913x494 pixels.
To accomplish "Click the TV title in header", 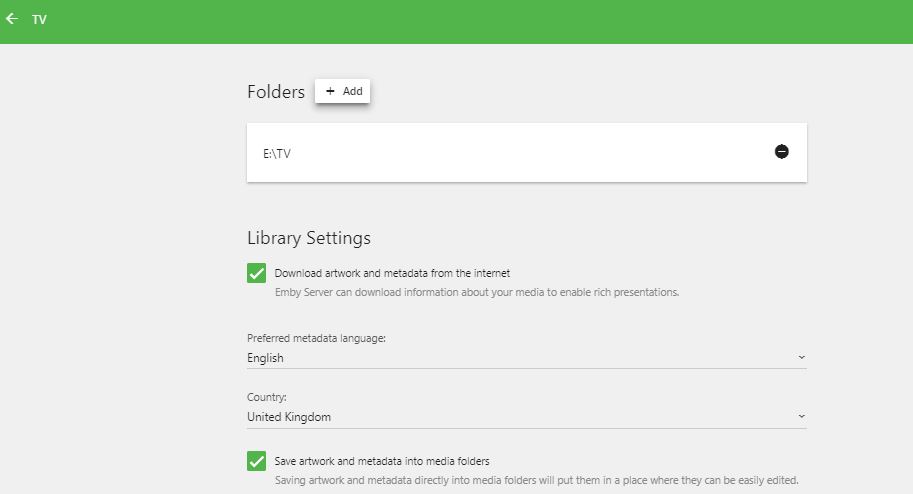I will coord(39,20).
